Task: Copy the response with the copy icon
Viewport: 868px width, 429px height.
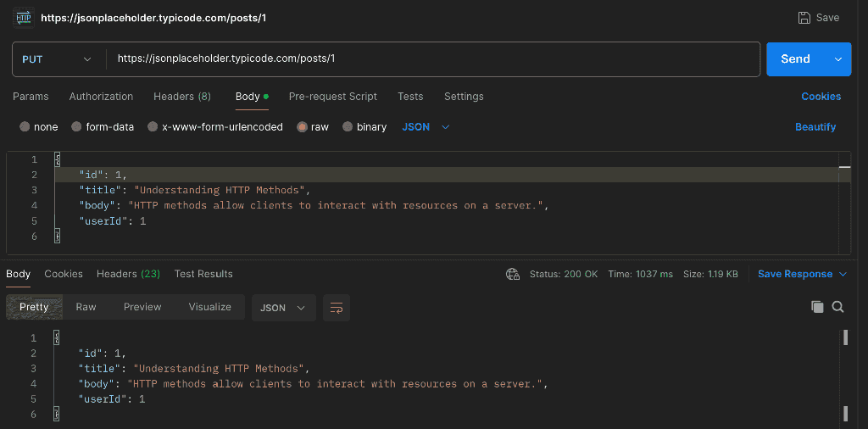Action: point(817,307)
